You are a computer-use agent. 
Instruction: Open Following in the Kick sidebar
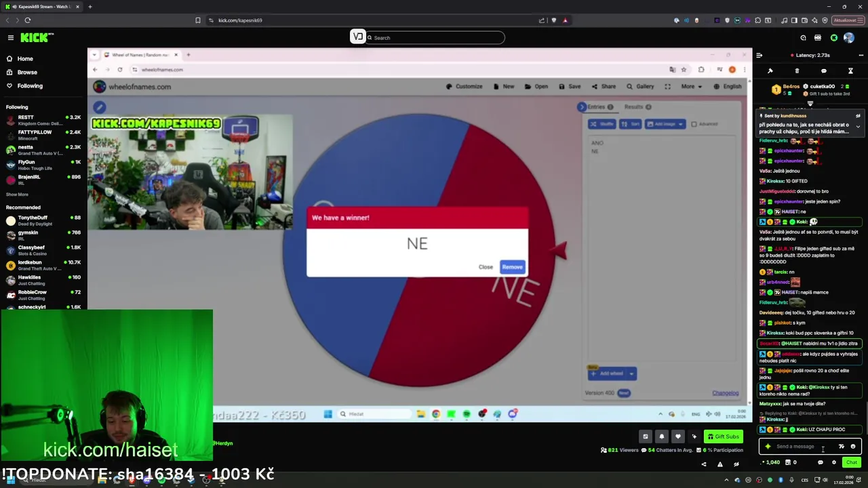[24, 86]
